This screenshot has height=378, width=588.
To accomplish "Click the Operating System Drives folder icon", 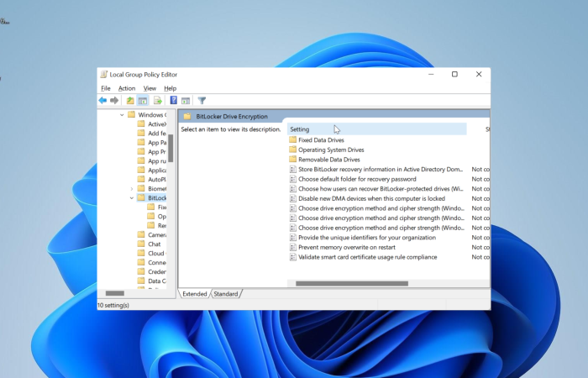I will tap(293, 150).
